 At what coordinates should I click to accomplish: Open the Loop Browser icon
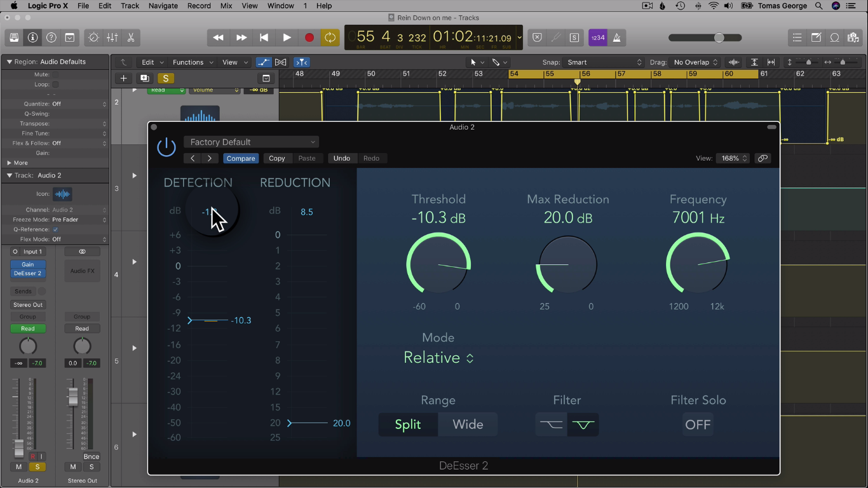pyautogui.click(x=834, y=37)
